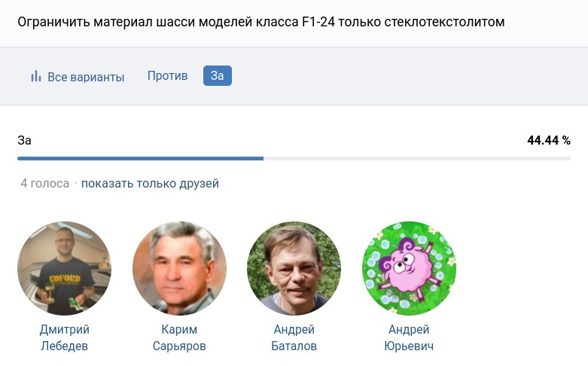Visit Андрей Юрьевич's name link
The width and height of the screenshot is (588, 366).
tap(409, 338)
